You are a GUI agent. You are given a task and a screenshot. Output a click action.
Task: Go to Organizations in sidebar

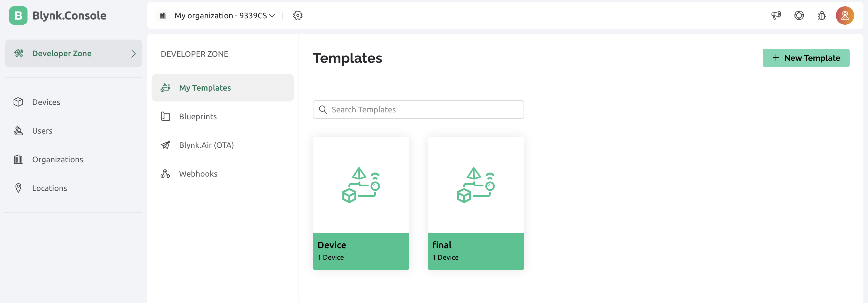[73, 159]
